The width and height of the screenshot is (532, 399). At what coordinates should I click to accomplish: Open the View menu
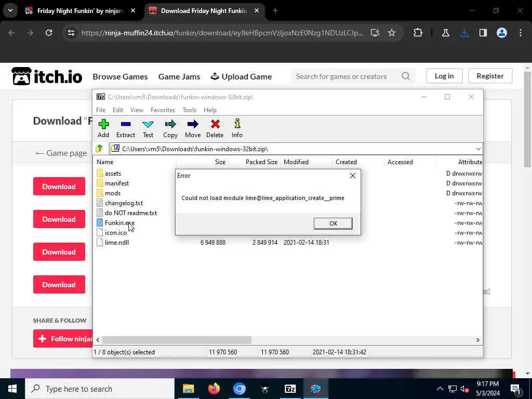click(137, 110)
